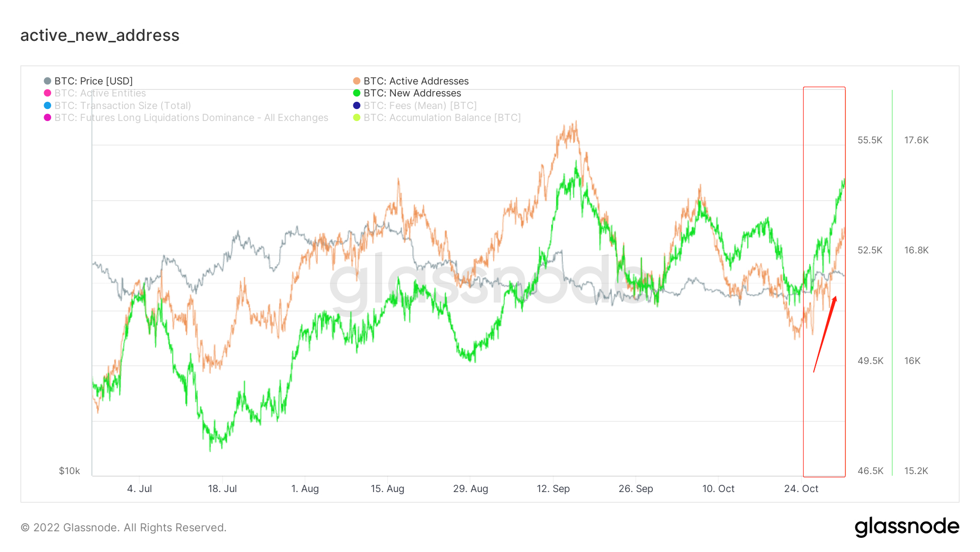Toggle the BTC: Active Entities legend entry
980x552 pixels.
pos(100,93)
